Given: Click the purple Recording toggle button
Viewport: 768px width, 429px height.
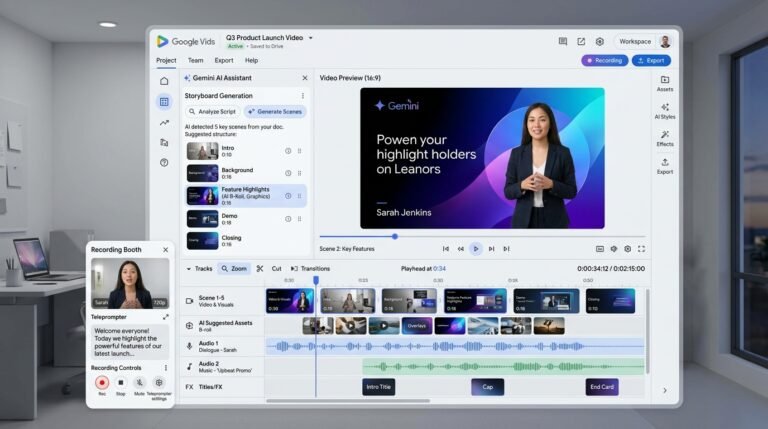Looking at the screenshot, I should pyautogui.click(x=604, y=60).
